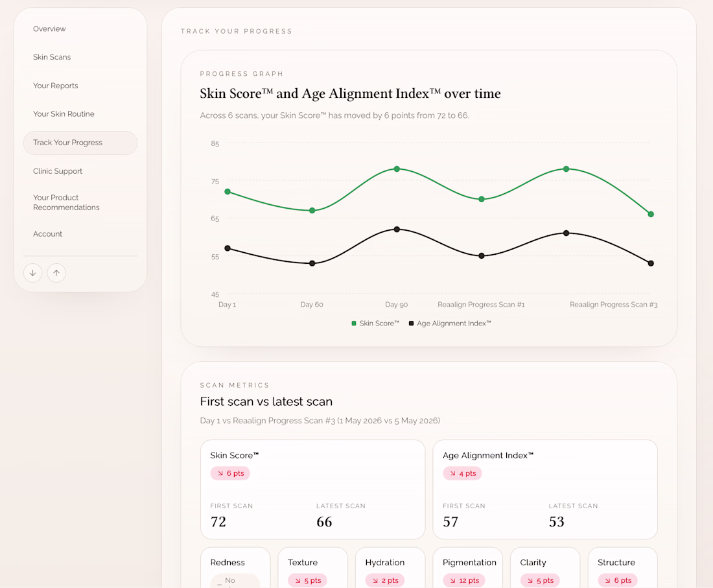Screen dimensions: 713x588
Task: Click the 6 pts badge under Skin Score™
Action: click(230, 473)
